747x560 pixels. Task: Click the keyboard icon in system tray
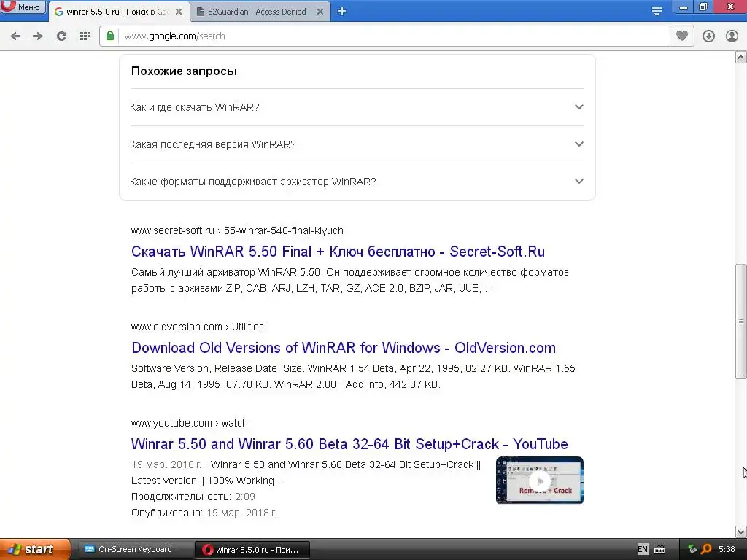659,550
